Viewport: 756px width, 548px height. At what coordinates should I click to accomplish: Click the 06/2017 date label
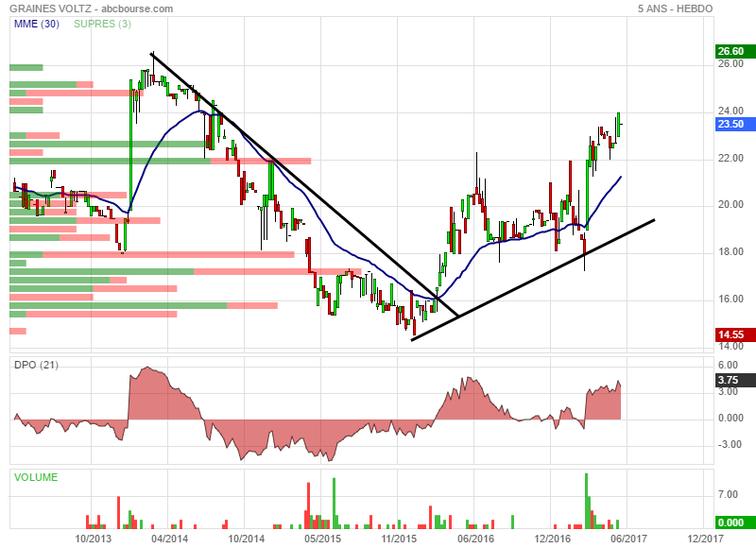pyautogui.click(x=628, y=539)
